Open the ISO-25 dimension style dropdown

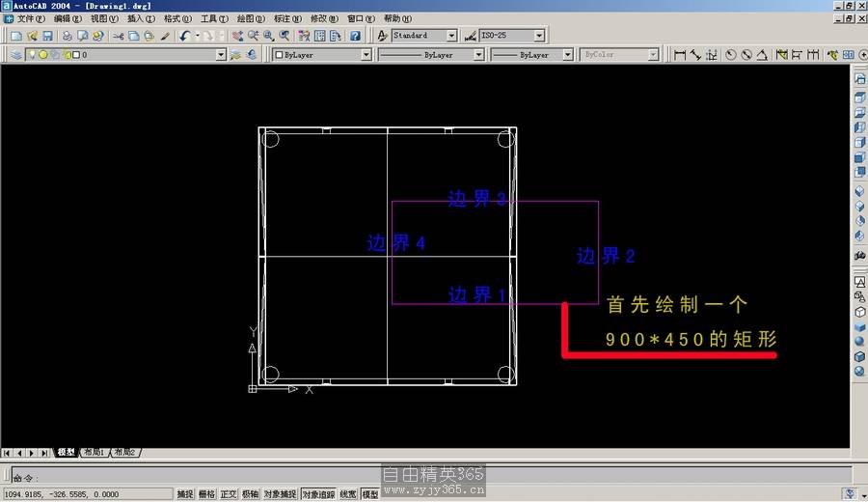coord(538,36)
